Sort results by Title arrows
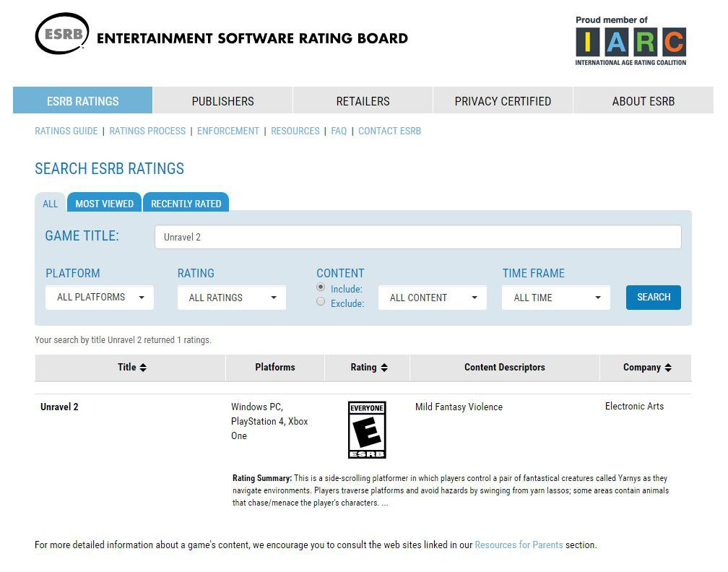728x572 pixels. tap(143, 368)
